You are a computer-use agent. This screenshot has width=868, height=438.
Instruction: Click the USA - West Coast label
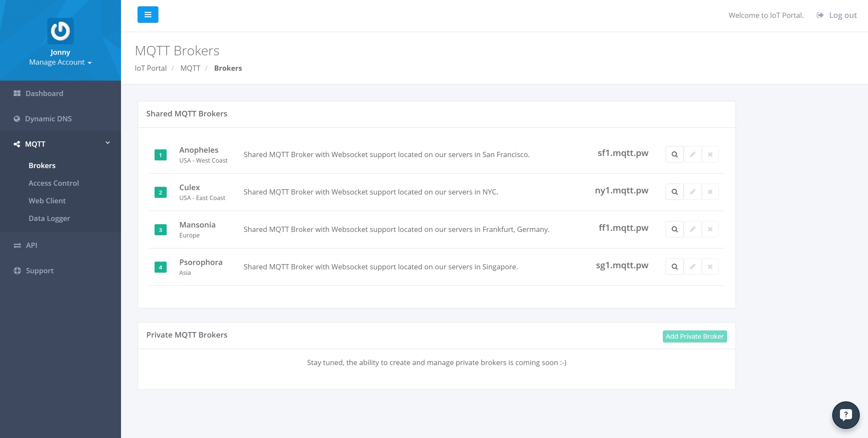click(x=203, y=160)
